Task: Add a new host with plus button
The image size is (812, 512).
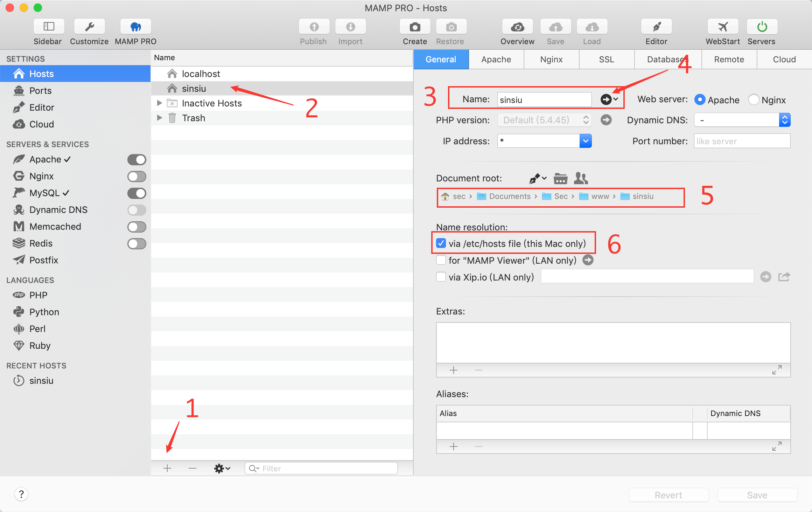Action: (x=167, y=468)
